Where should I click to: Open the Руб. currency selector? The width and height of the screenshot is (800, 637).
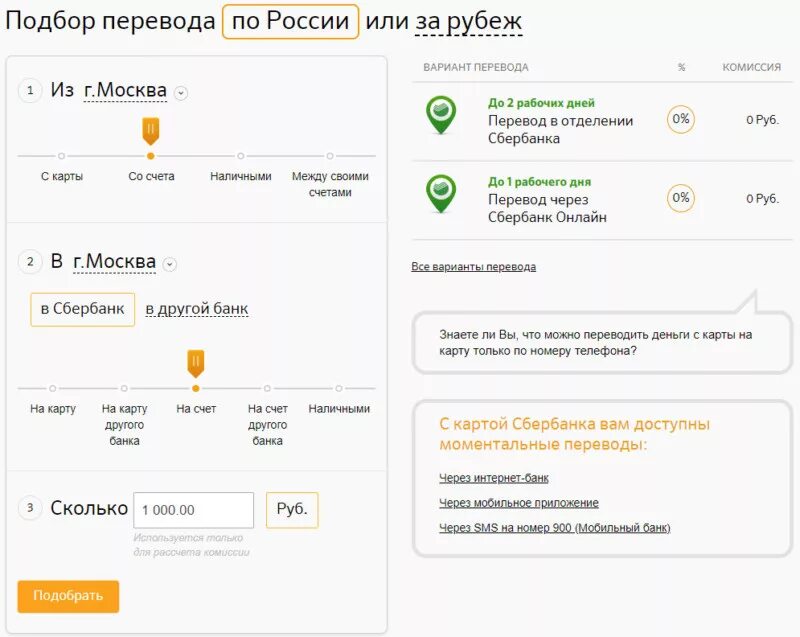click(292, 509)
